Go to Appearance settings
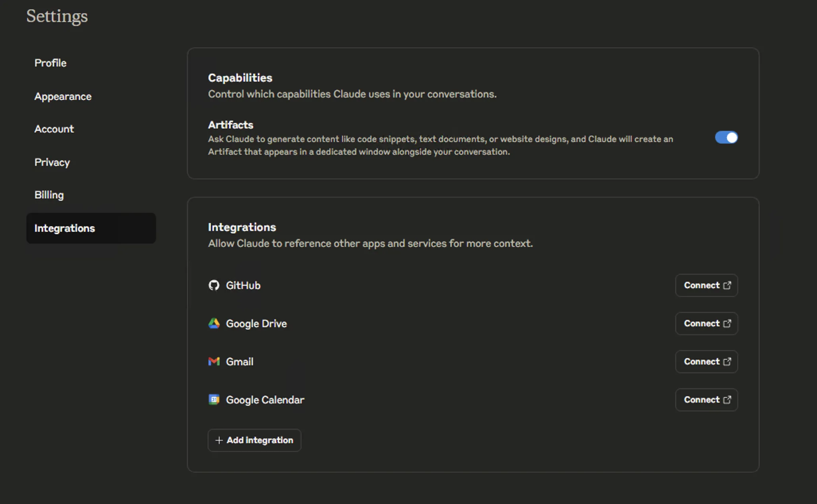Image resolution: width=817 pixels, height=504 pixels. tap(91, 96)
